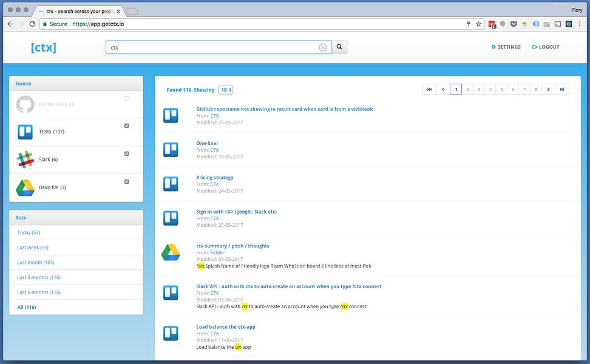This screenshot has width=590, height=364.
Task: Go to first page of results
Action: [x=429, y=90]
